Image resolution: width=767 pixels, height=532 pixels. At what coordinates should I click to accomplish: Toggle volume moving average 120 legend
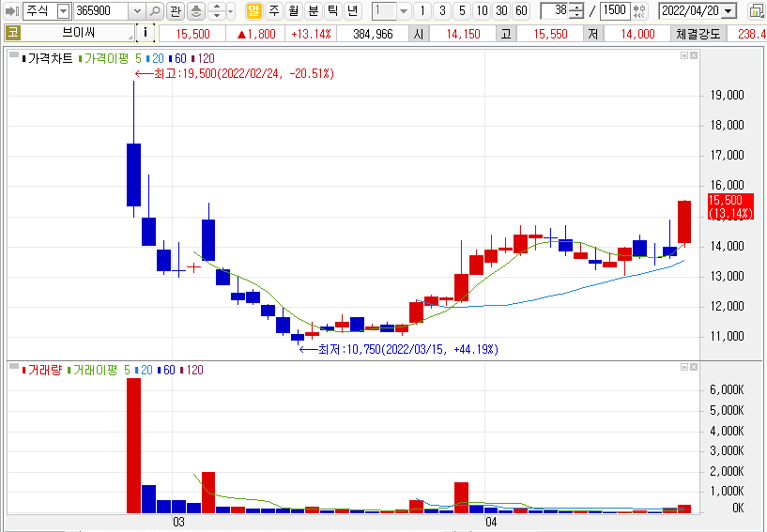[x=192, y=371]
